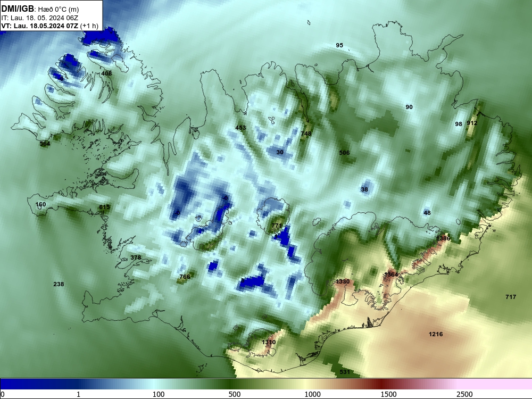Click the value 1330 on the map

pos(343,281)
